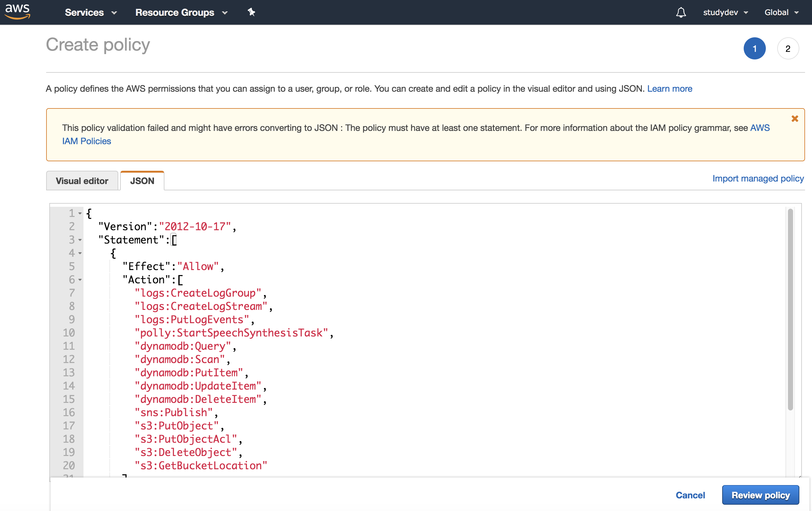This screenshot has height=511, width=812.
Task: Click the "s3:GetBucketLocation" action line
Action: (201, 466)
